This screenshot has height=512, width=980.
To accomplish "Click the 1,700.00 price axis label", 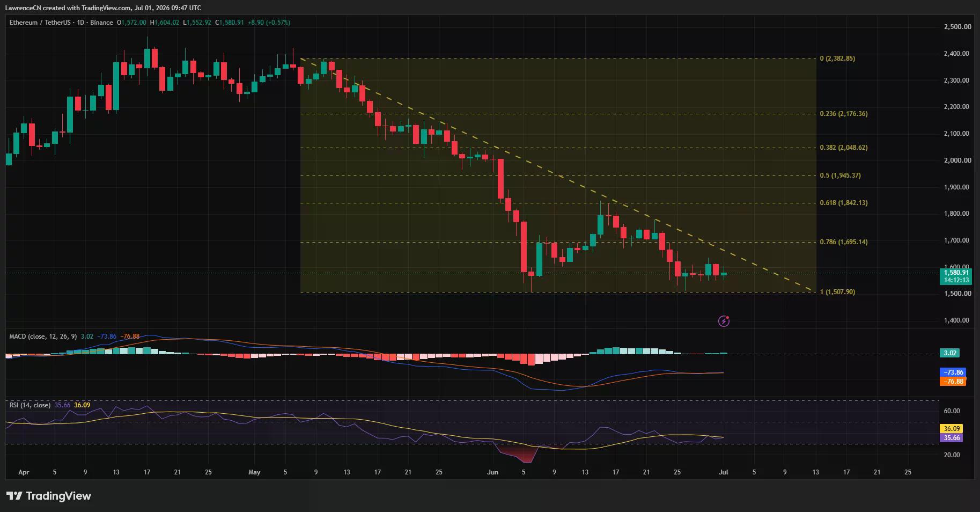I will [x=957, y=240].
